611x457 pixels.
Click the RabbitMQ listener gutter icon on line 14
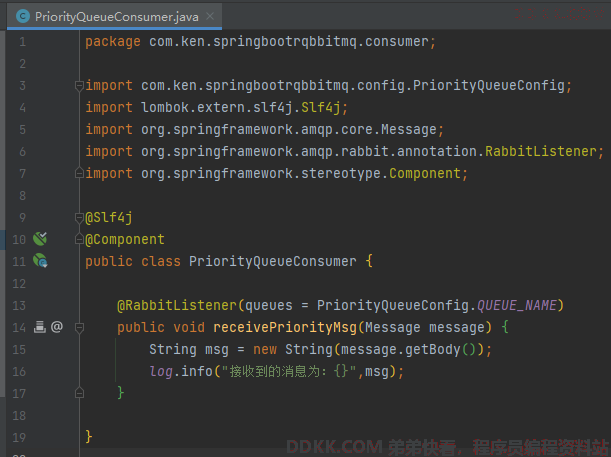click(x=39, y=327)
